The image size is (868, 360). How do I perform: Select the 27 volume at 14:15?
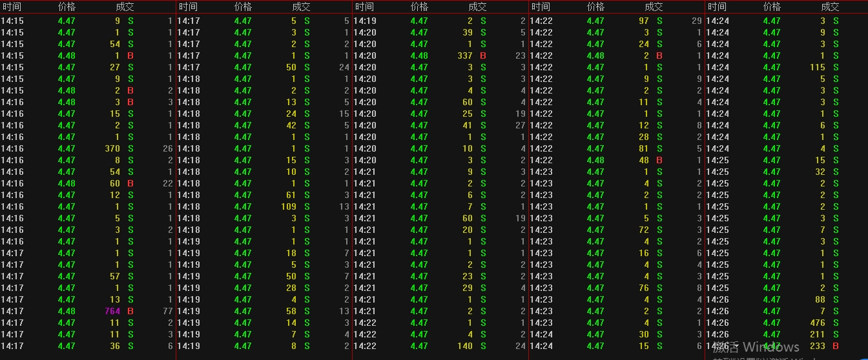point(115,67)
